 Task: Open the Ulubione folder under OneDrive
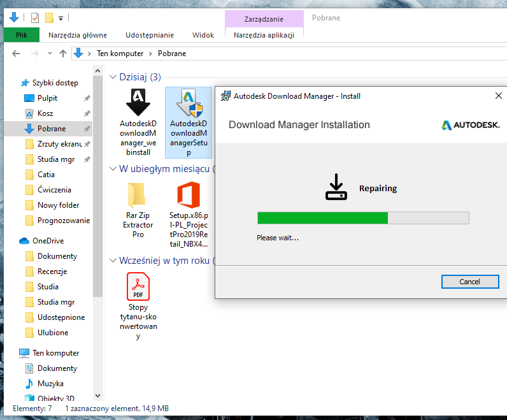[53, 333]
